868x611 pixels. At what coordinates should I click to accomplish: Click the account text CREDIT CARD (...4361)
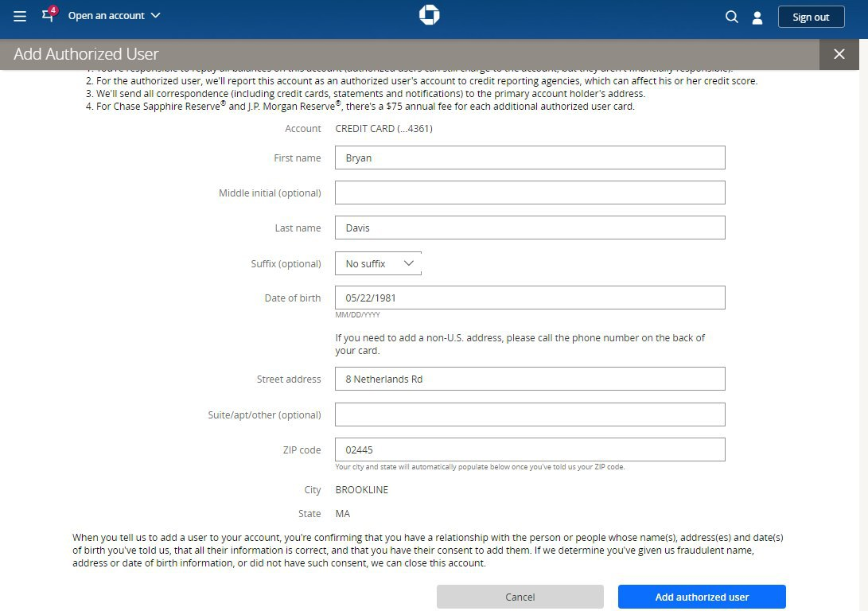coord(383,128)
